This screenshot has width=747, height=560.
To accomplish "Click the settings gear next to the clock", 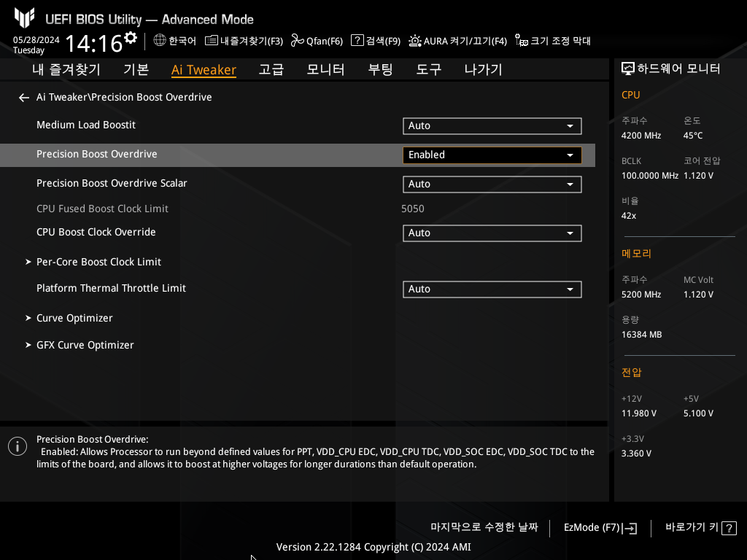I will (x=130, y=37).
